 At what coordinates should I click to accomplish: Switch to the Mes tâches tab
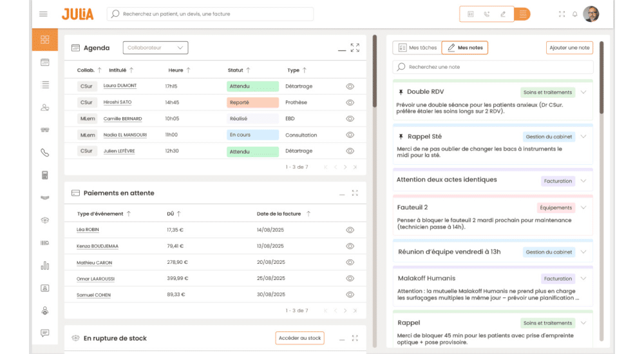point(417,48)
